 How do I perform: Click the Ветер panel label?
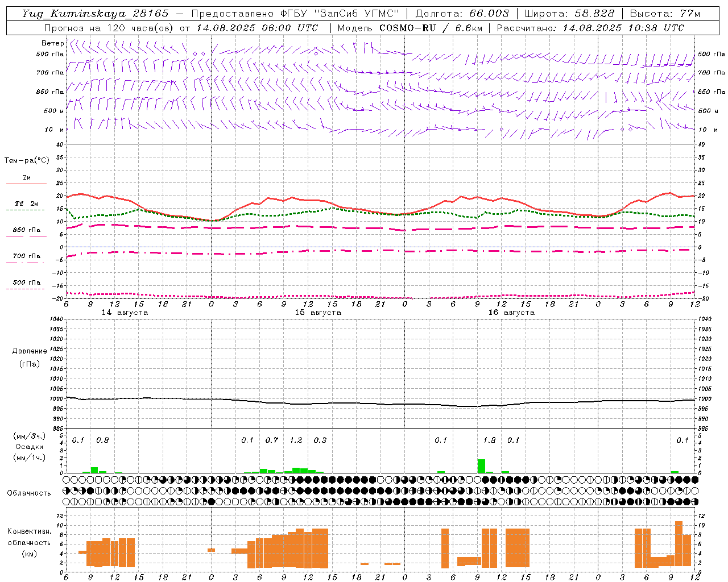pyautogui.click(x=53, y=43)
